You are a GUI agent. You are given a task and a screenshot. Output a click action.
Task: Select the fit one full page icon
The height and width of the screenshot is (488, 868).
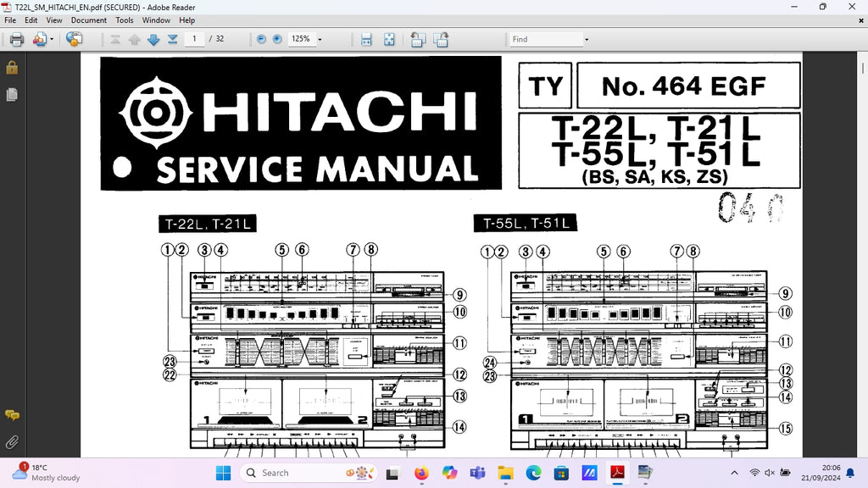click(x=389, y=39)
